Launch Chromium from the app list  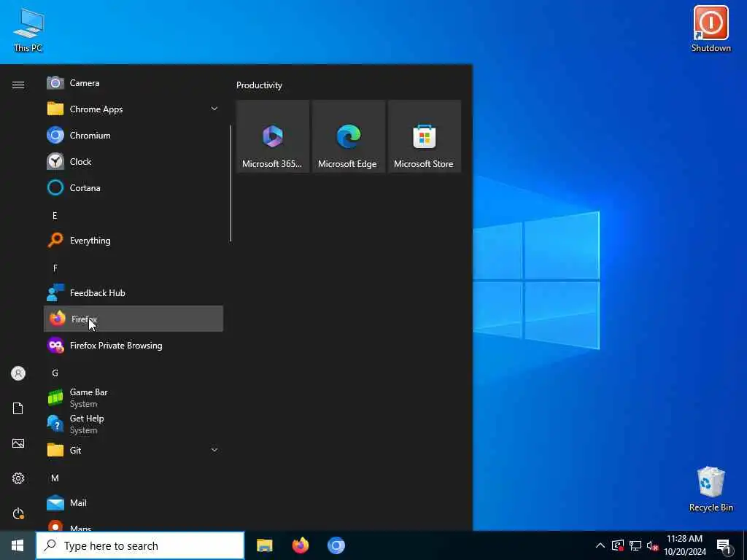tap(133, 135)
